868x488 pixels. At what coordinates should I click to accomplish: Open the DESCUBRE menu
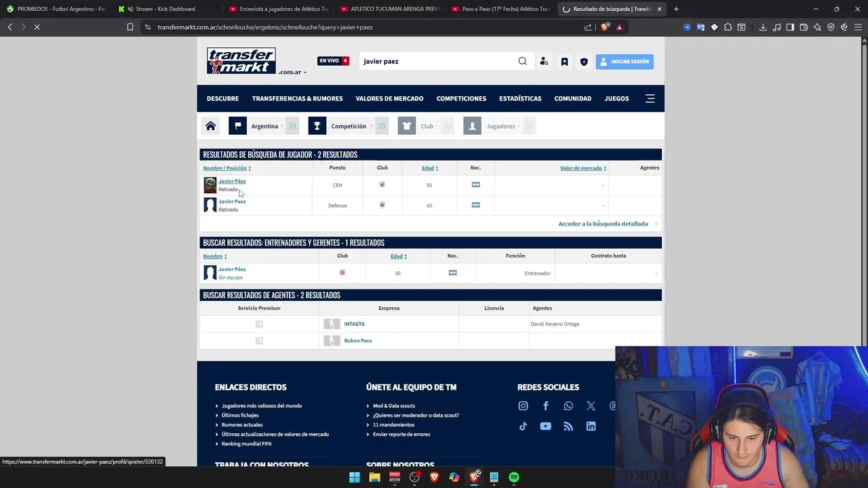[x=222, y=98]
